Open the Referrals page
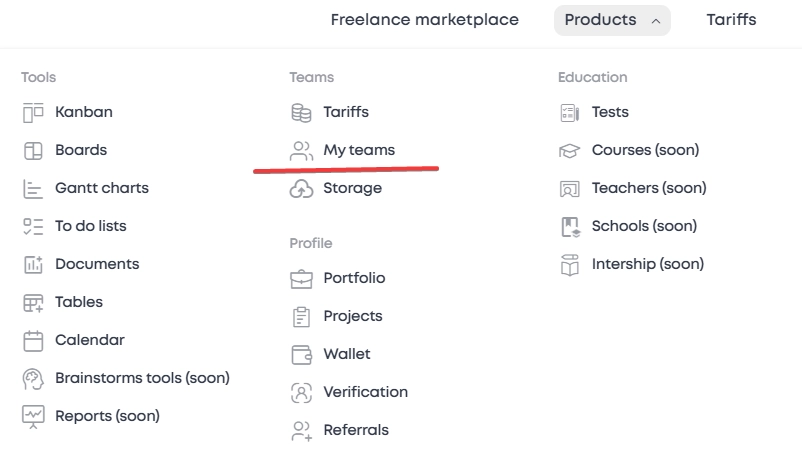Screen dimensions: 802x464 [x=355, y=430]
